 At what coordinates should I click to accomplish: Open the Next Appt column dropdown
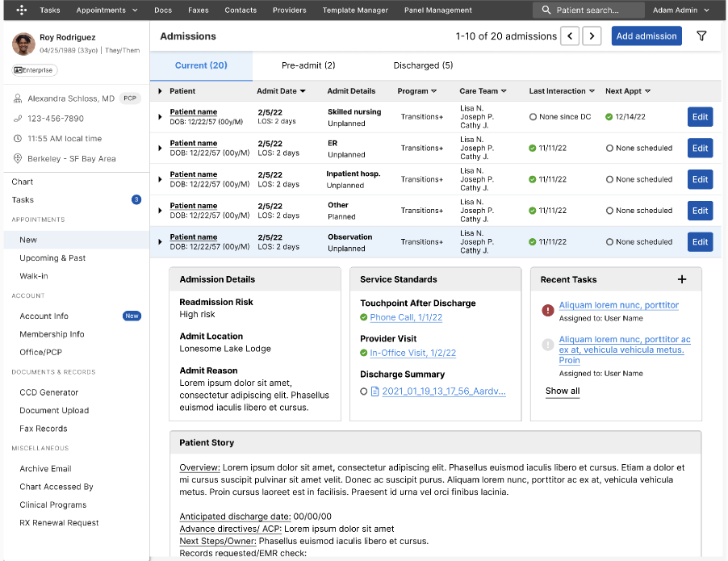point(647,91)
